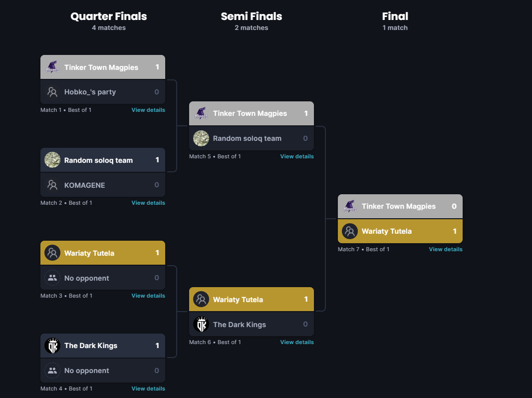Open View details for Match 5
Screen dimensions: 532x398
point(297,156)
